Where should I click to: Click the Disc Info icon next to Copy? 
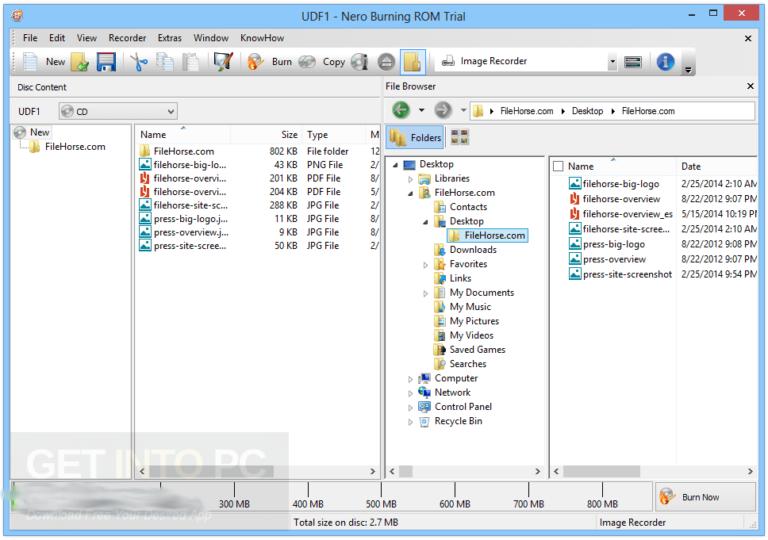[x=360, y=62]
